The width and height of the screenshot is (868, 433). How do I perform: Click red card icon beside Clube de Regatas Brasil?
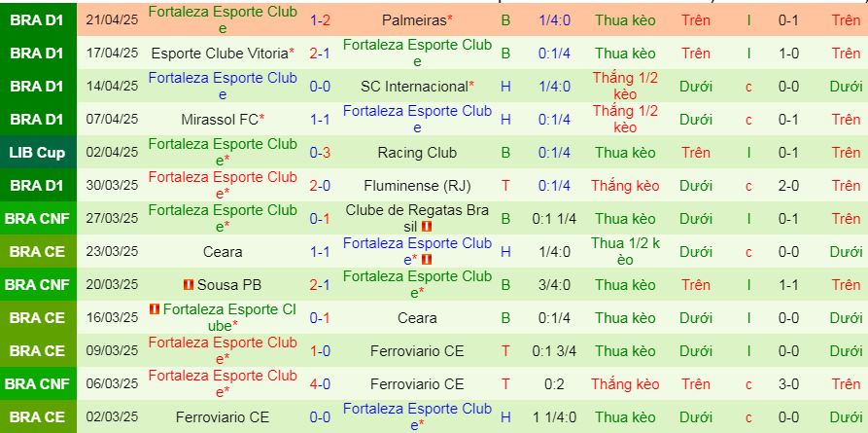point(427,227)
